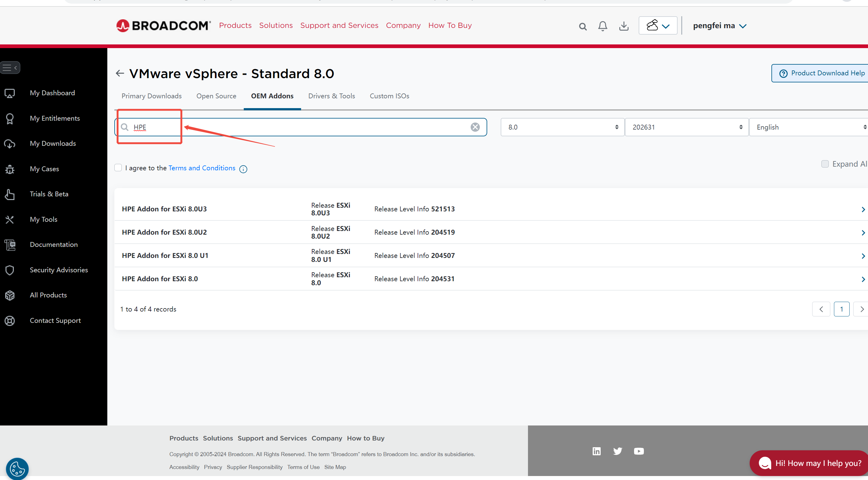Click the Trials & Beta hand icon
Image resolution: width=868 pixels, height=480 pixels.
[x=10, y=194]
